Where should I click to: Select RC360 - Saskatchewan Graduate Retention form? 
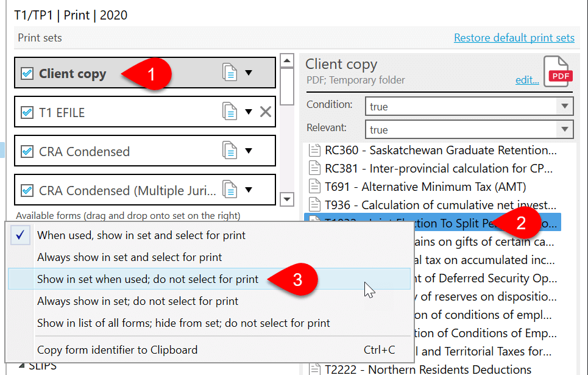click(x=441, y=150)
